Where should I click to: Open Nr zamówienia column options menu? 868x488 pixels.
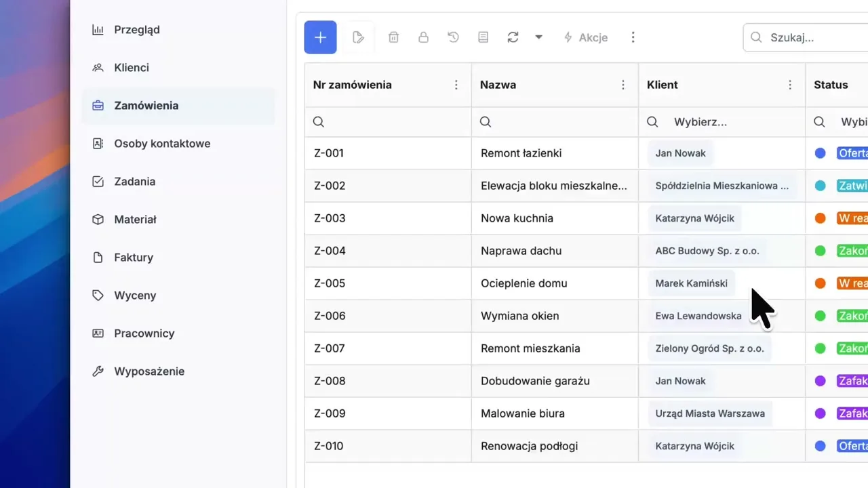click(x=456, y=85)
